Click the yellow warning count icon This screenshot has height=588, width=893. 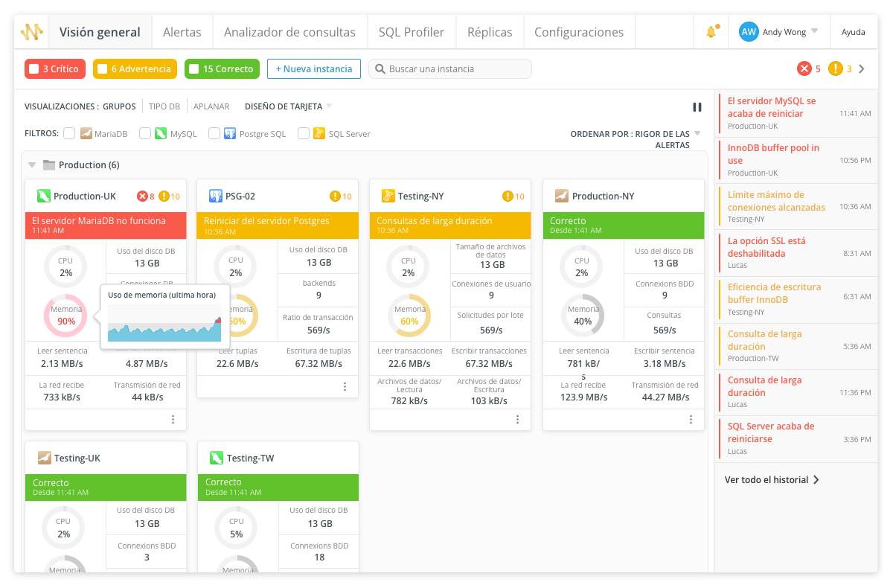pos(836,68)
